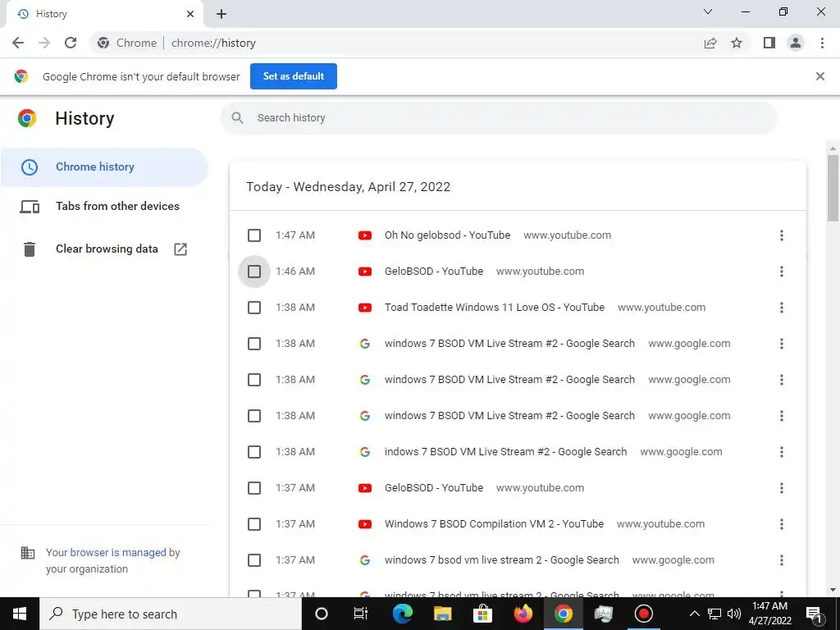840x630 pixels.
Task: Reload the history page
Action: (71, 43)
